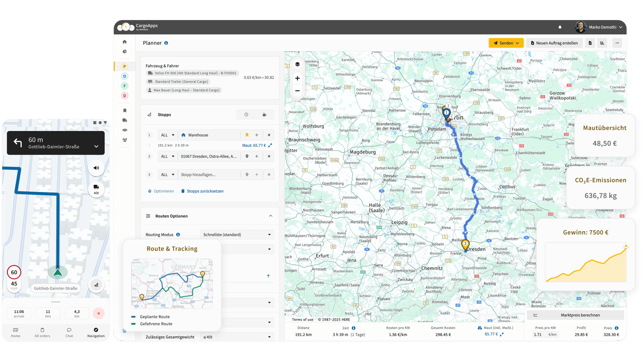Viewport: 644px width, 362px height.
Task: Open the Senden dropdown arrow
Action: (x=518, y=43)
